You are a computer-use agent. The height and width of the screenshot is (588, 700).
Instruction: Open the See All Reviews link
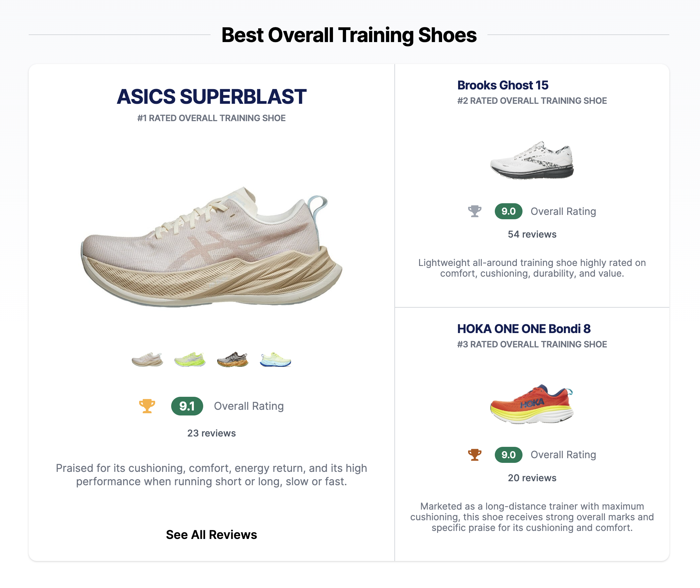pyautogui.click(x=212, y=535)
